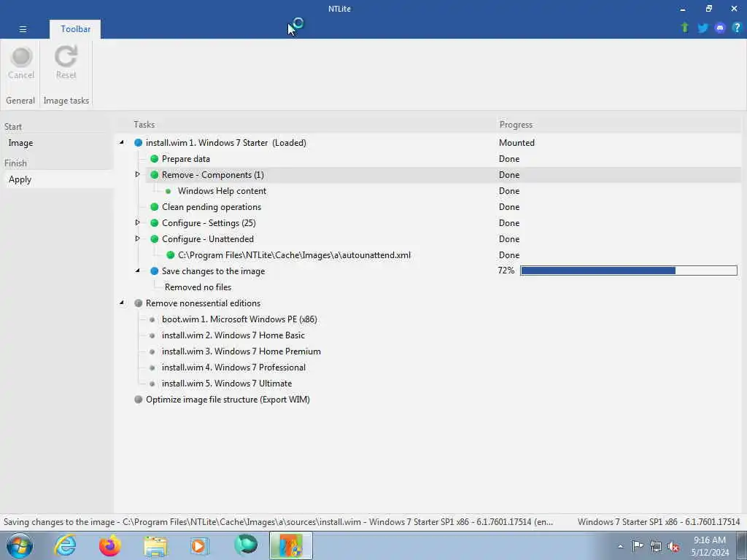
Task: Click gray dot of Remove nonessential editions
Action: coord(138,303)
